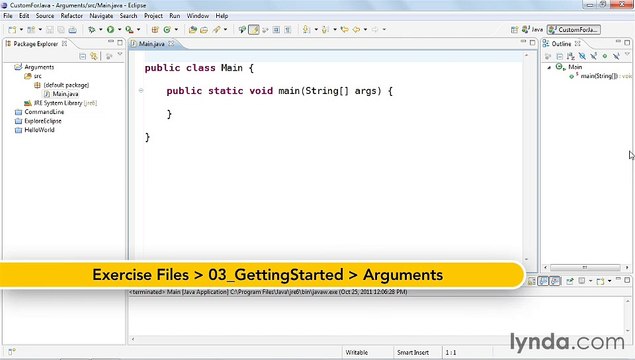Open the Source menu
This screenshot has width=635, height=360.
45,16
